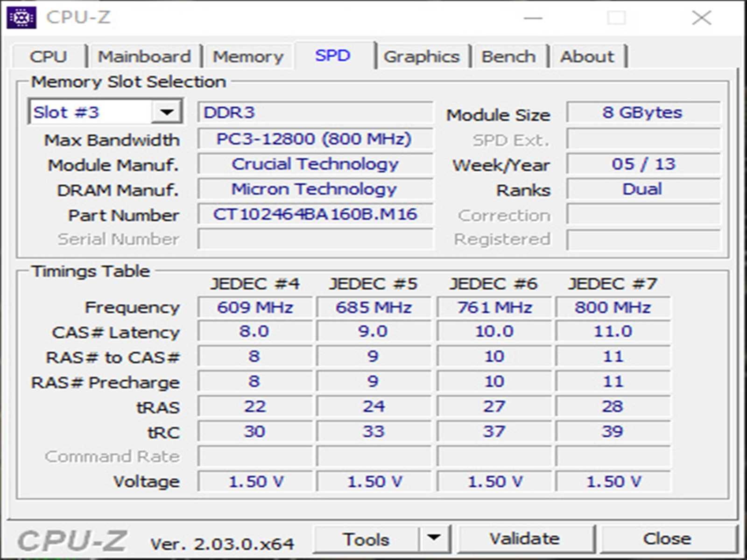This screenshot has width=747, height=560.
Task: Click the Micron Technology DRAM manufacturer value
Action: point(315,189)
